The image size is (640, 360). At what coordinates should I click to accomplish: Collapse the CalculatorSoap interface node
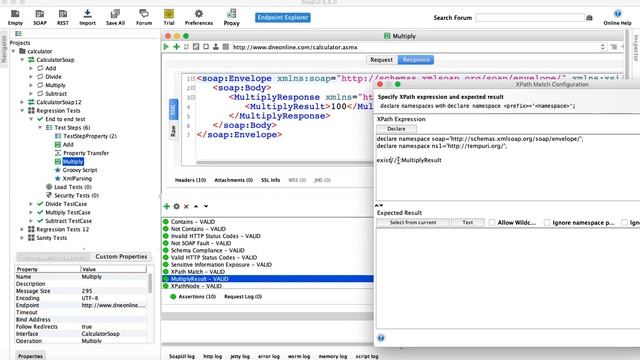[x=22, y=60]
